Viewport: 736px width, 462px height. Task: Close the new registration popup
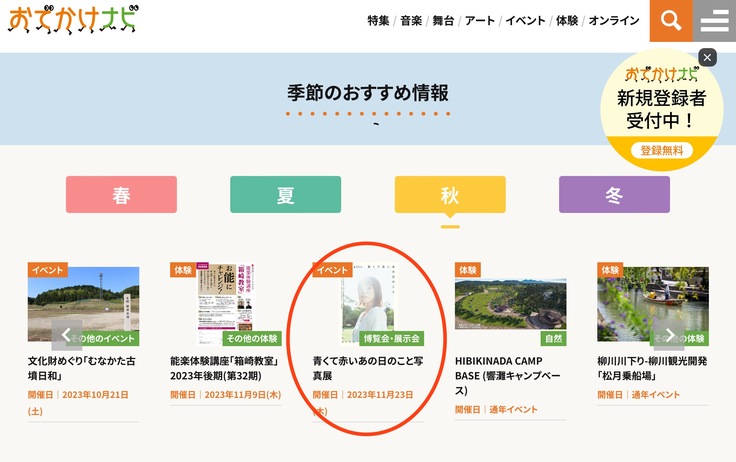coord(707,58)
